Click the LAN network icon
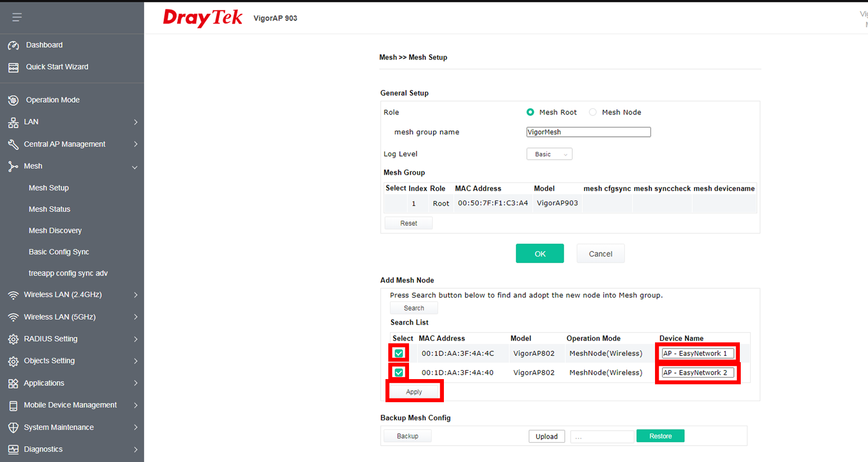Screen dimensions: 868x462 tap(13, 122)
